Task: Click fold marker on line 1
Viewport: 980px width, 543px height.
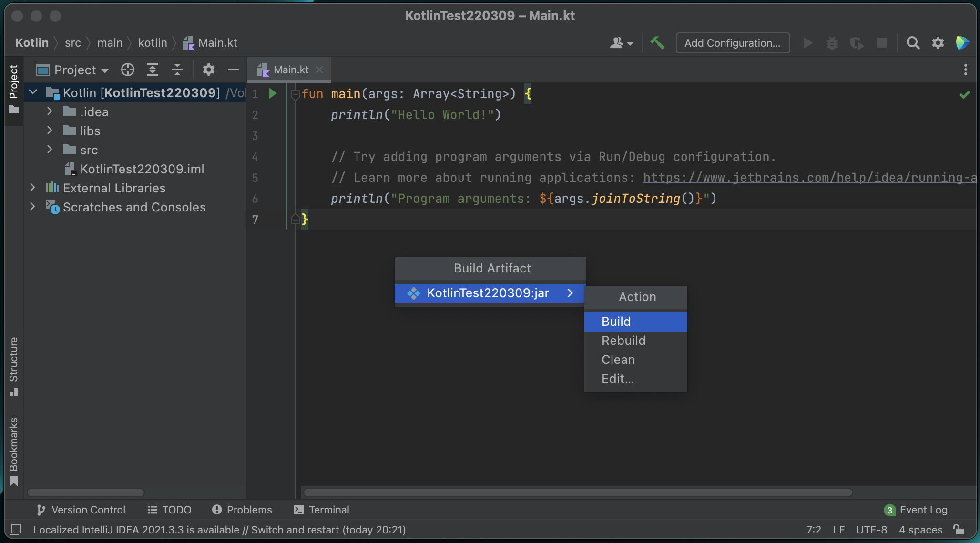Action: [295, 94]
